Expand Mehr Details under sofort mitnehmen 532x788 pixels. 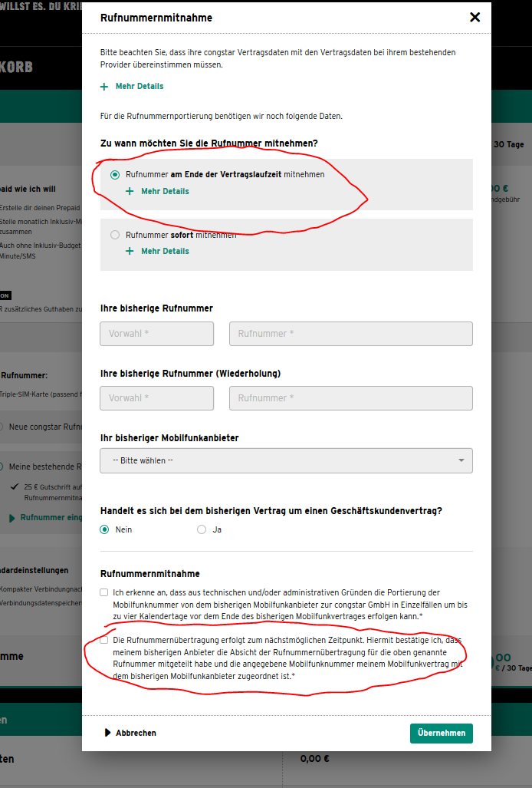click(x=164, y=251)
